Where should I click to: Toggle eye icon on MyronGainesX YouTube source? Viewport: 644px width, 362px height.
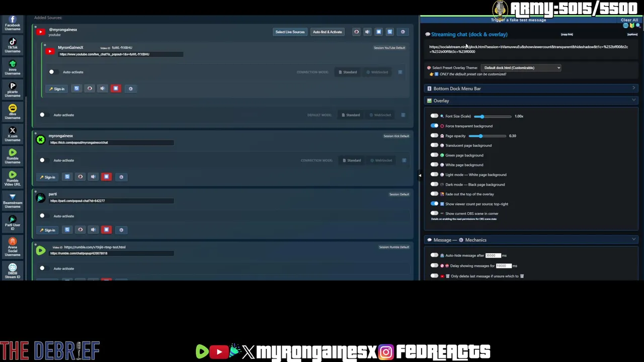90,88
